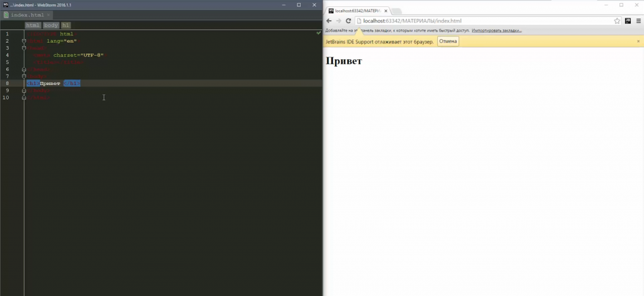The image size is (644, 296).
Task: Click the word Привет in the editor
Action: pyautogui.click(x=50, y=84)
